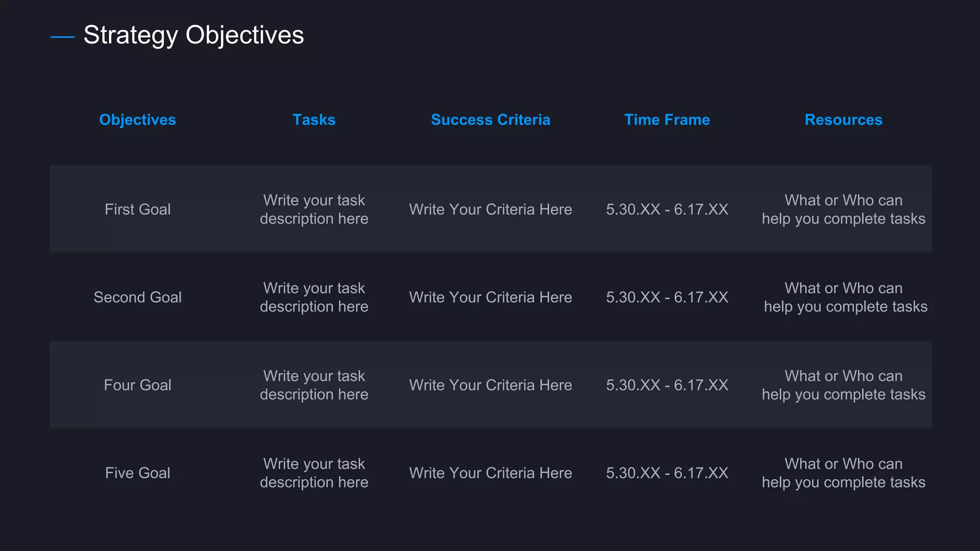980x551 pixels.
Task: Select criteria text in Four Goal row
Action: point(490,385)
